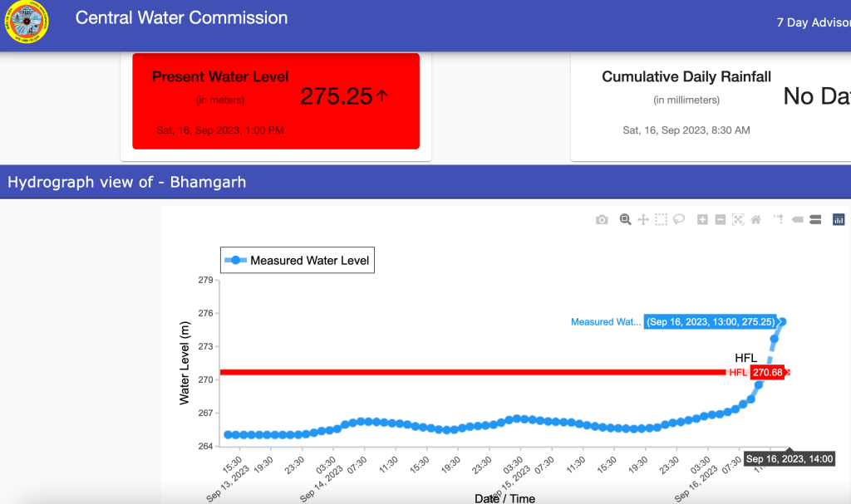Click the red Present Water Level card

click(x=276, y=101)
